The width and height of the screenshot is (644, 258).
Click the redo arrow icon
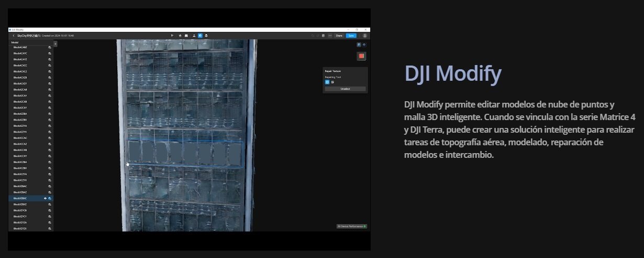tap(318, 36)
